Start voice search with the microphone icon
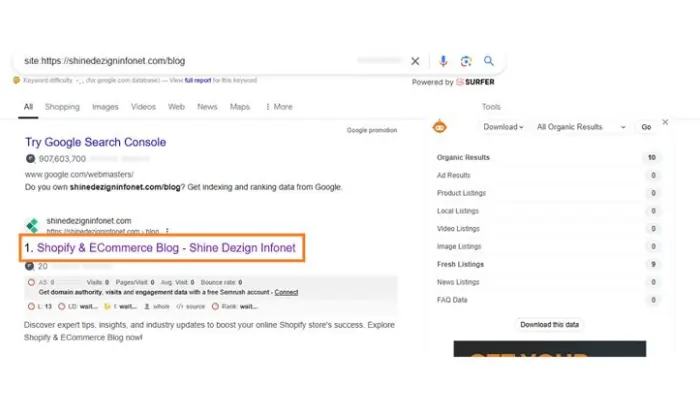The width and height of the screenshot is (700, 400). pos(443,61)
